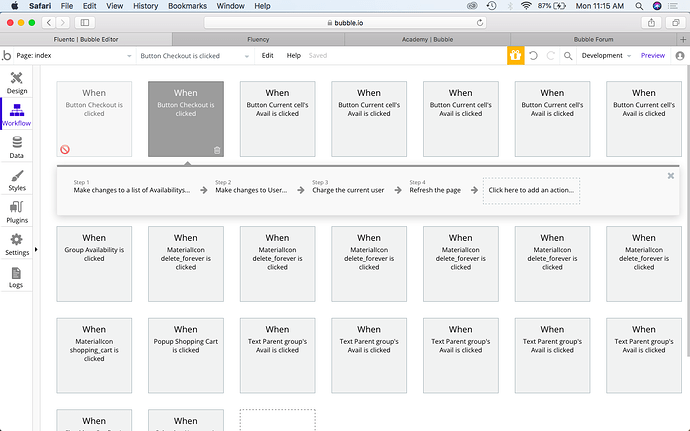Select the disabled Button Checkout workflow card

[94, 119]
